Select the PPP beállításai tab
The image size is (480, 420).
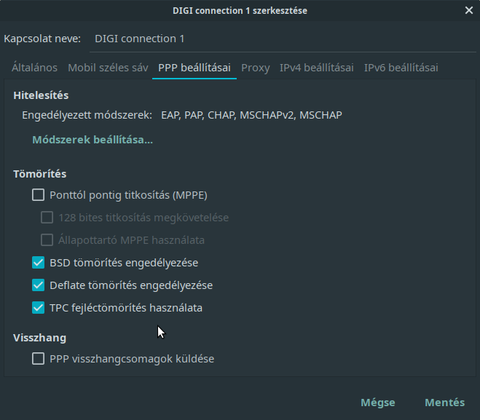[194, 68]
